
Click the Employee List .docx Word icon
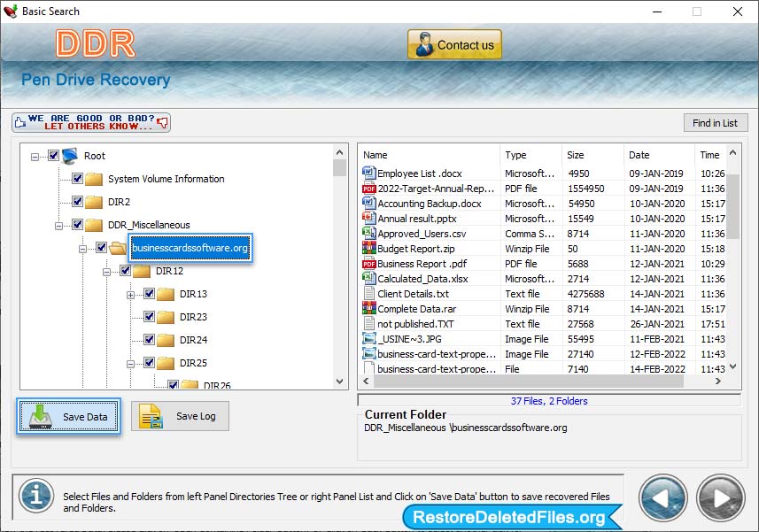(x=368, y=173)
